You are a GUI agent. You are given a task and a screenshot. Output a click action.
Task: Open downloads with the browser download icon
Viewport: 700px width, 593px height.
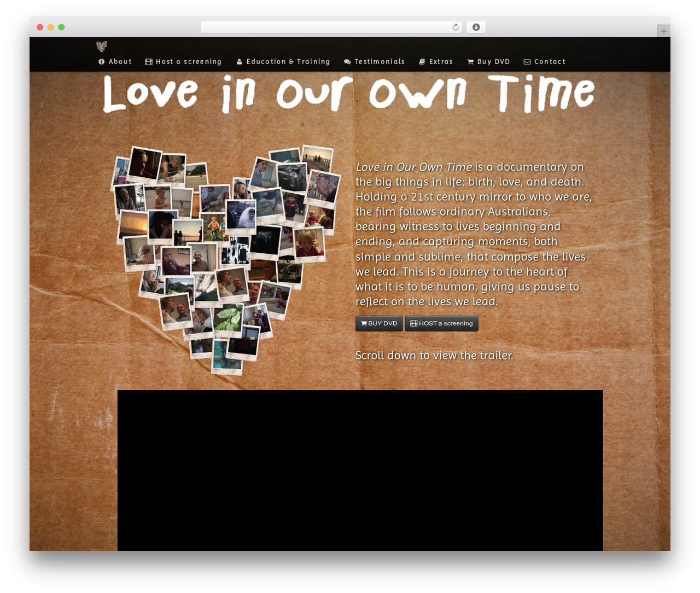(x=476, y=27)
